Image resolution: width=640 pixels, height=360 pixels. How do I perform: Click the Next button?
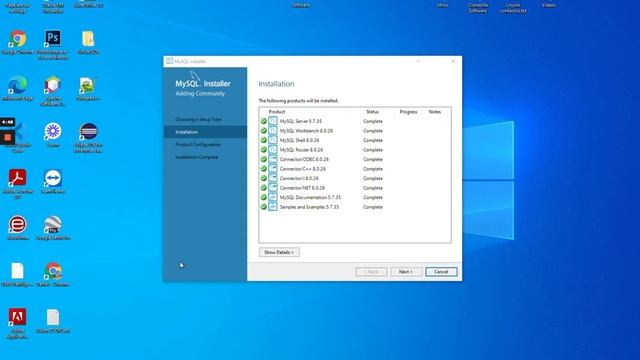[406, 272]
